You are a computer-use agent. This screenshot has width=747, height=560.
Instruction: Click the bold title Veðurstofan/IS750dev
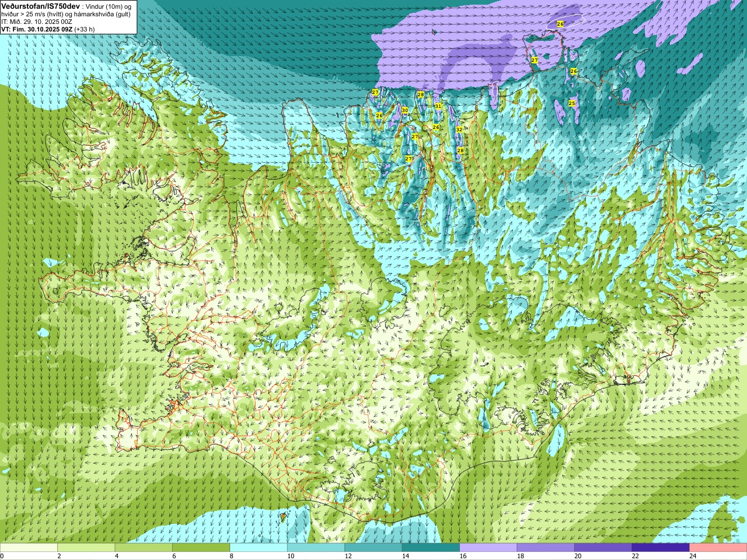tap(41, 5)
